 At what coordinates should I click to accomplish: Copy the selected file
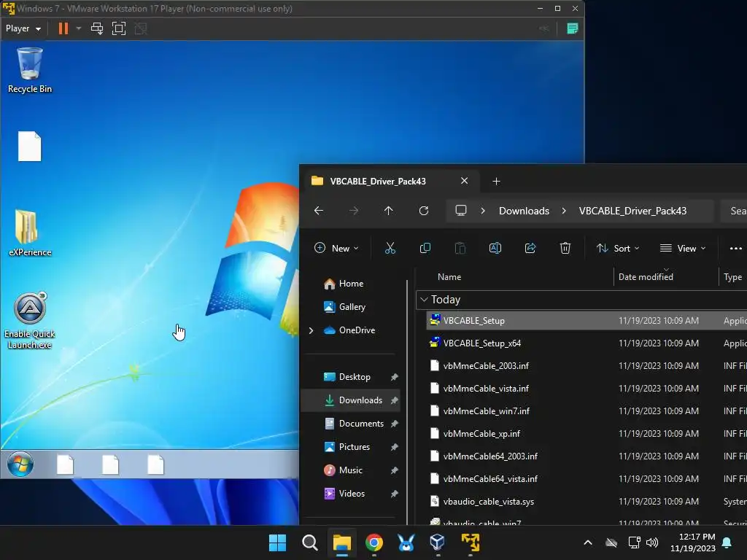click(x=425, y=248)
